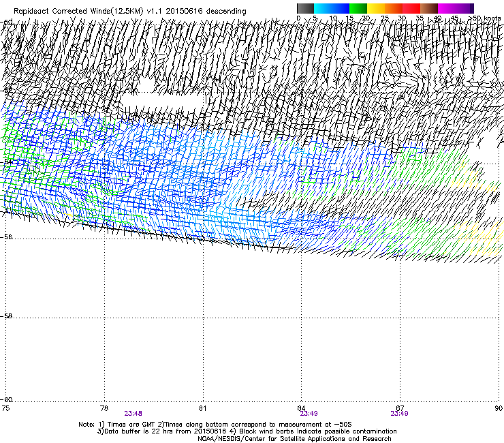Click the red 30-35 knots legend segment
504x443 pixels.
[x=411, y=8]
